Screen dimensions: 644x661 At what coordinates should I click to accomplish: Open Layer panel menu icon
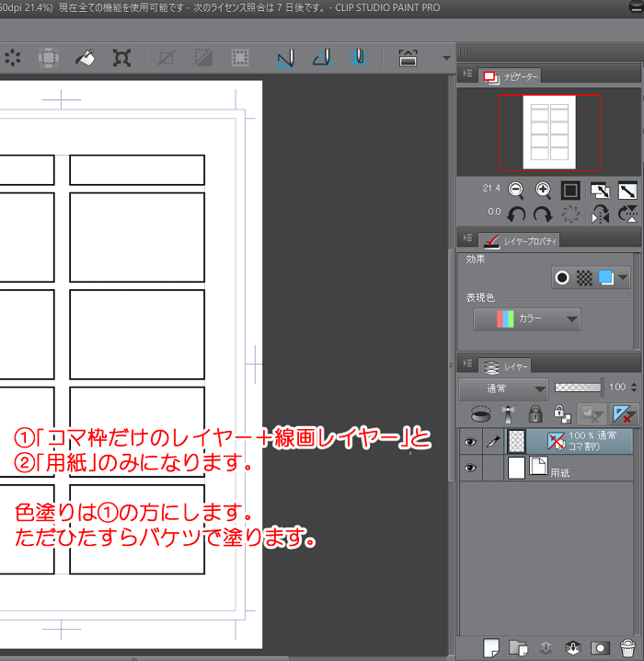[467, 364]
